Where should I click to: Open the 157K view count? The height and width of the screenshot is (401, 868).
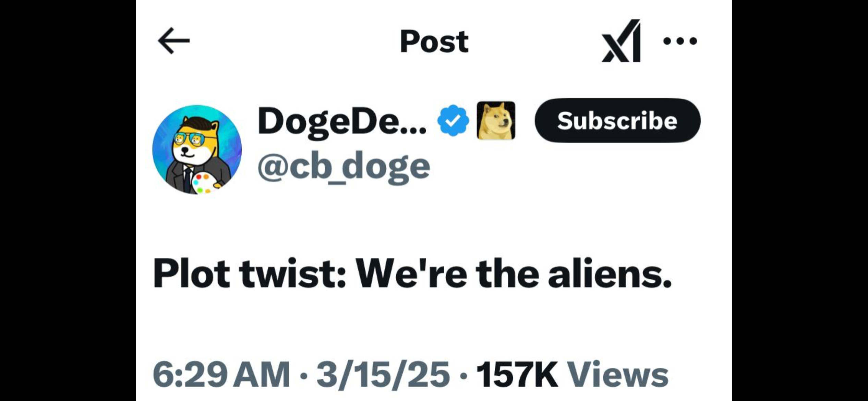coord(517,375)
